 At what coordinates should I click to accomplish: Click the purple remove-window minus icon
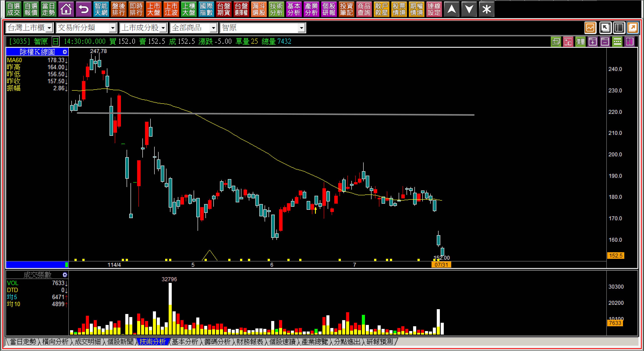605,41
